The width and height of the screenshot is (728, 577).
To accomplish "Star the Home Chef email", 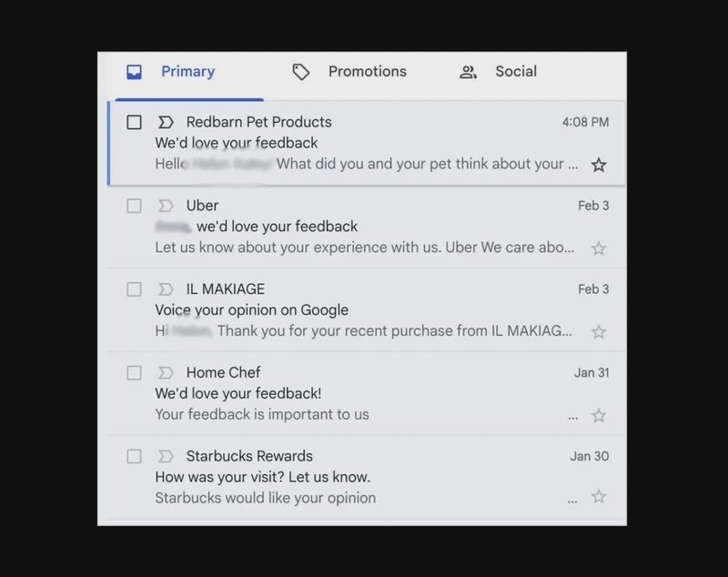I will coord(599,416).
